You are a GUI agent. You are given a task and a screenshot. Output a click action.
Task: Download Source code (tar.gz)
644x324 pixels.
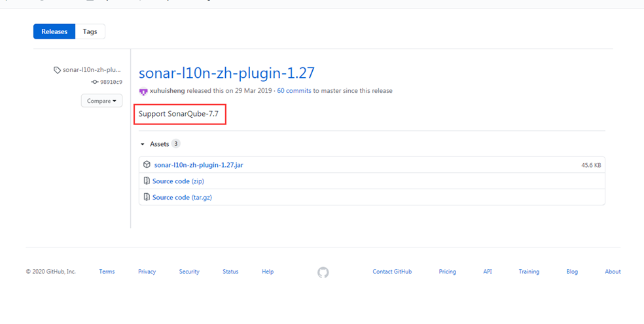(x=182, y=197)
